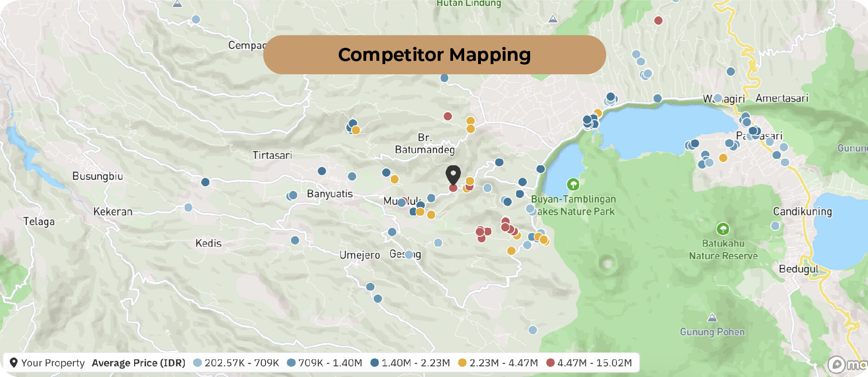Click the Bedugul place label

(798, 269)
